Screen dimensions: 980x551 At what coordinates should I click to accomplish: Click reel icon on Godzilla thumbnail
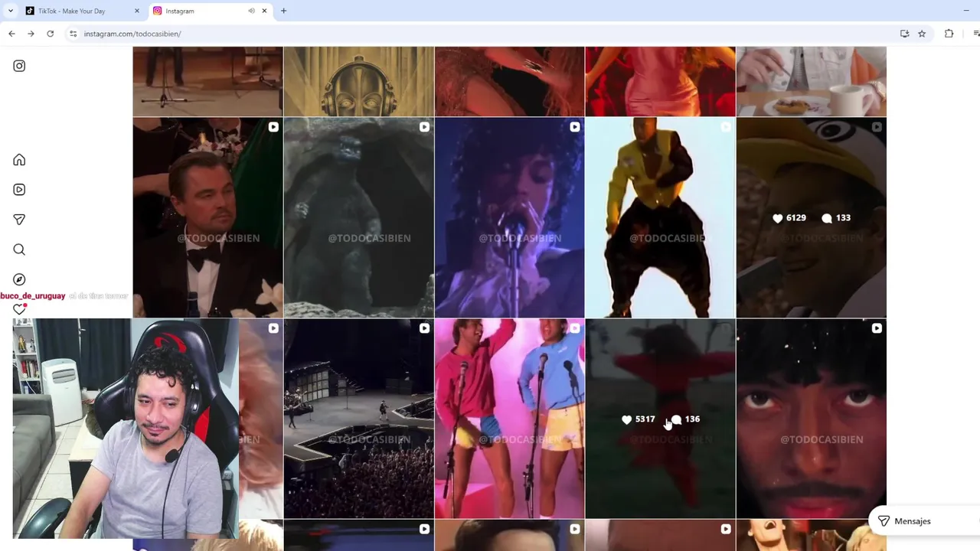(424, 127)
